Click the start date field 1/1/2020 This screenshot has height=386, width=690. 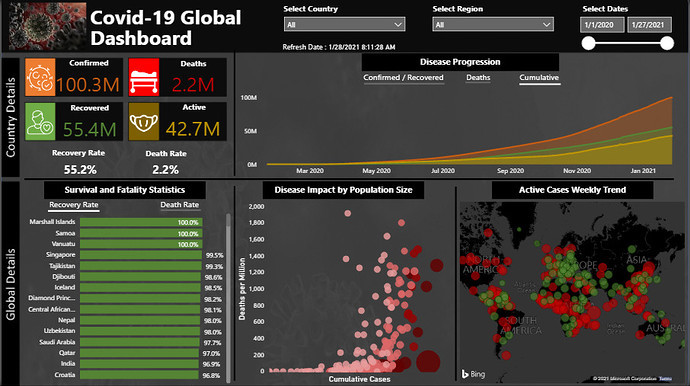click(602, 25)
